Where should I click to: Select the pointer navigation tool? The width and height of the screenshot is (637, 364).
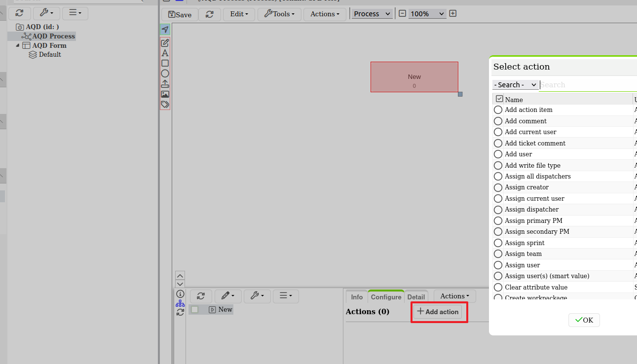(165, 30)
